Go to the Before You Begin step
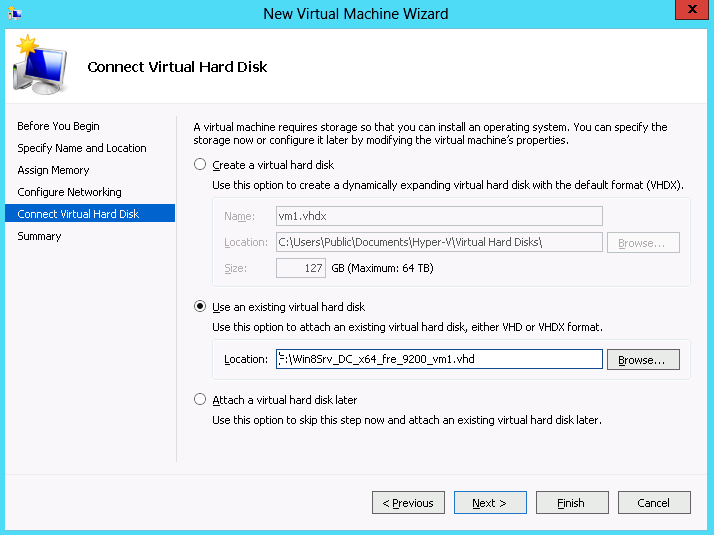This screenshot has height=535, width=714. [x=58, y=126]
